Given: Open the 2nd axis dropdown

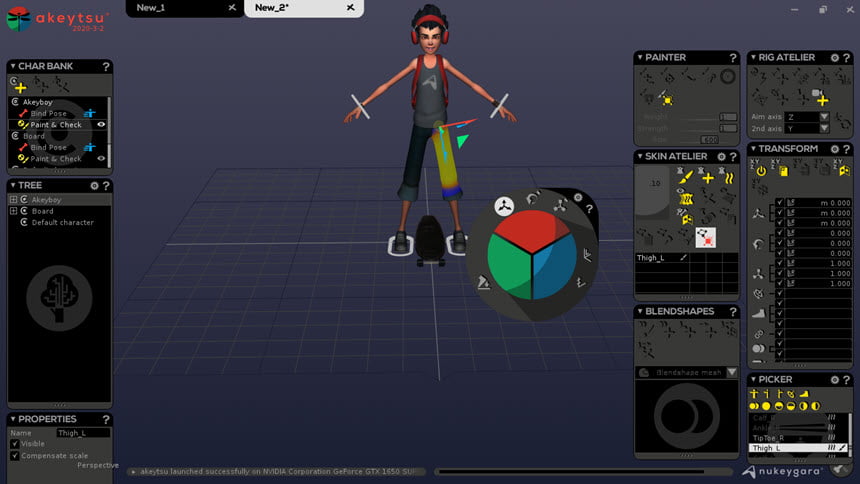Looking at the screenshot, I should 824,128.
